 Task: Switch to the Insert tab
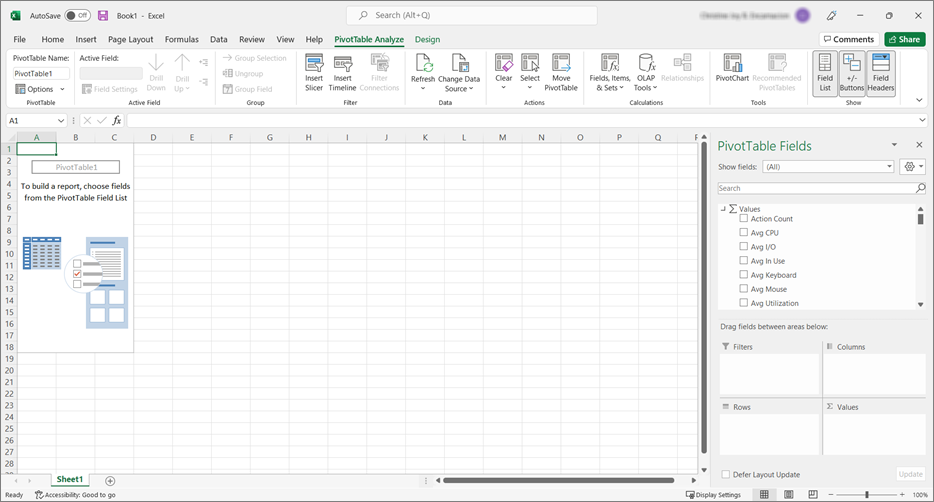tap(86, 39)
